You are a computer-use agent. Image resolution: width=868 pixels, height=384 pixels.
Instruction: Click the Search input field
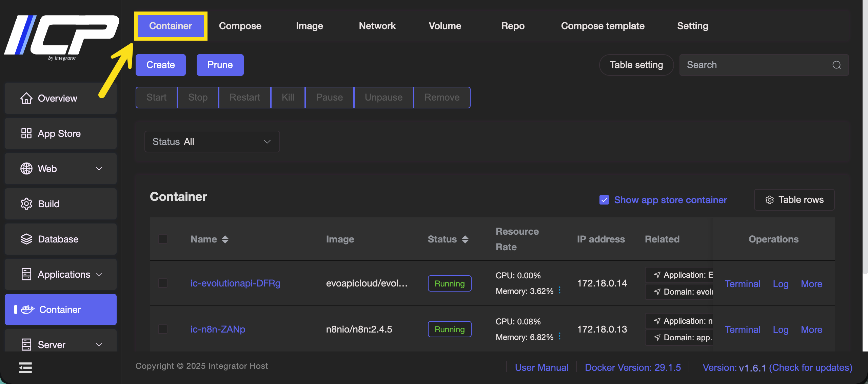(x=764, y=65)
